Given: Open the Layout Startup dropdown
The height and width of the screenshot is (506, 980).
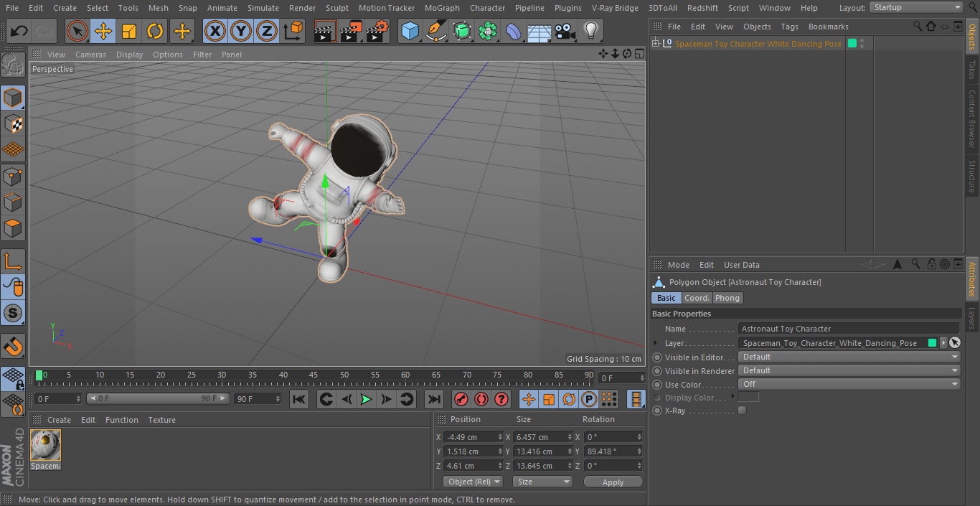Looking at the screenshot, I should 917,7.
